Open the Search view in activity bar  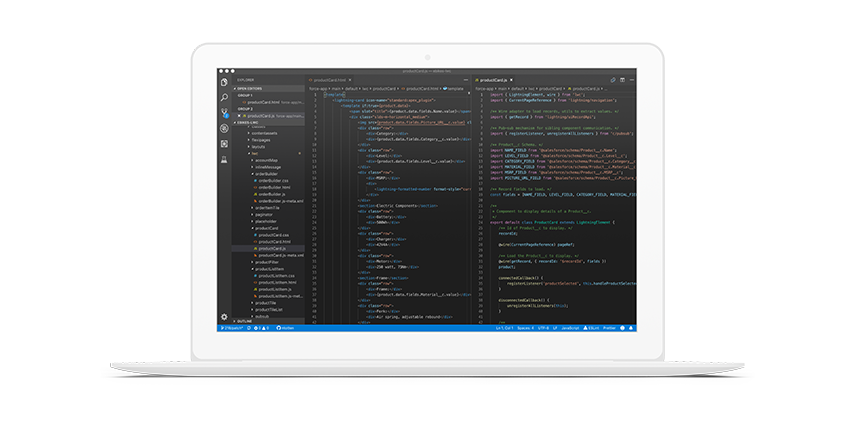(224, 97)
